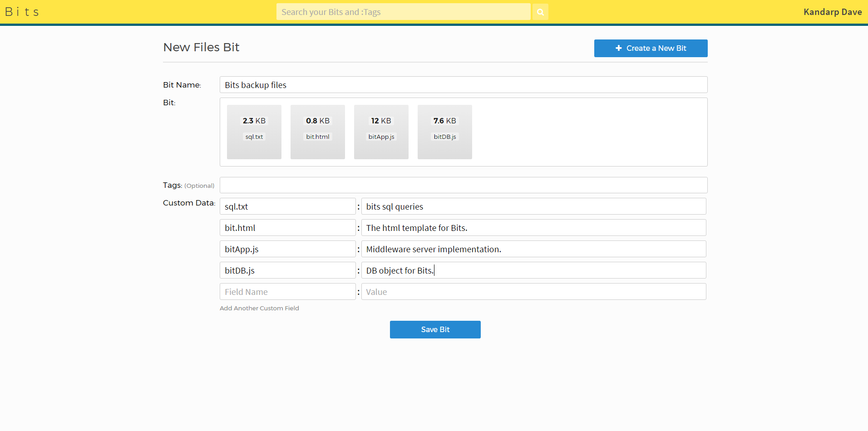The image size is (868, 431).
Task: Edit the bitDB.js custom field name
Action: tap(288, 270)
